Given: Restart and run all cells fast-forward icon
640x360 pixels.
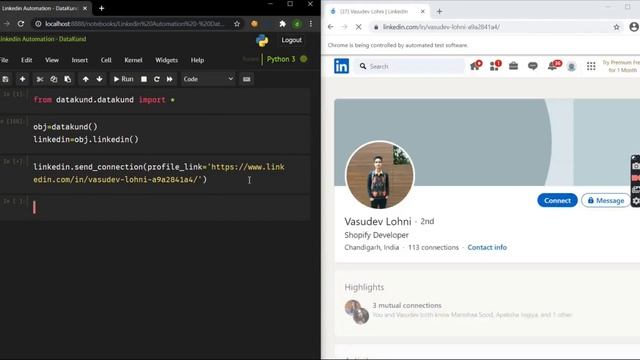Looking at the screenshot, I should [169, 79].
